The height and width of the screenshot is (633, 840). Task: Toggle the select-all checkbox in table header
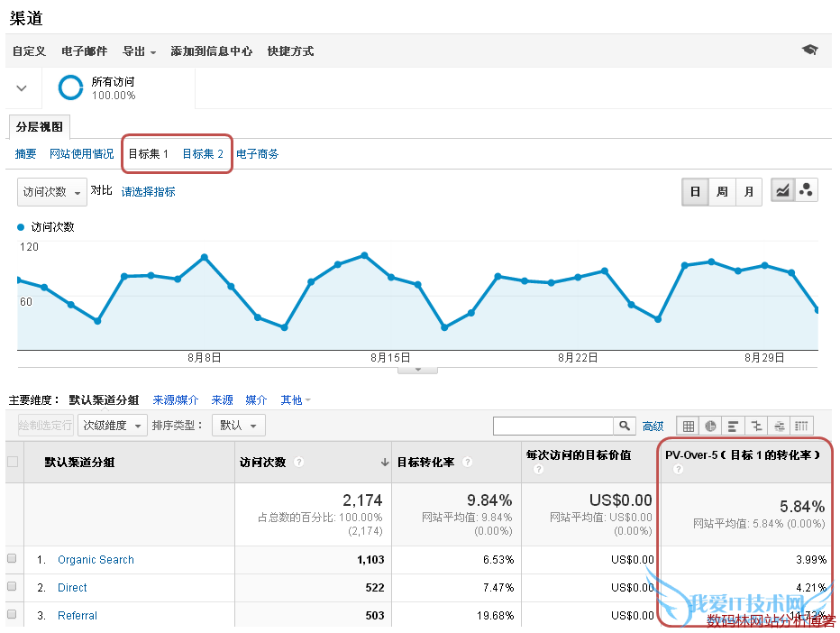click(13, 462)
